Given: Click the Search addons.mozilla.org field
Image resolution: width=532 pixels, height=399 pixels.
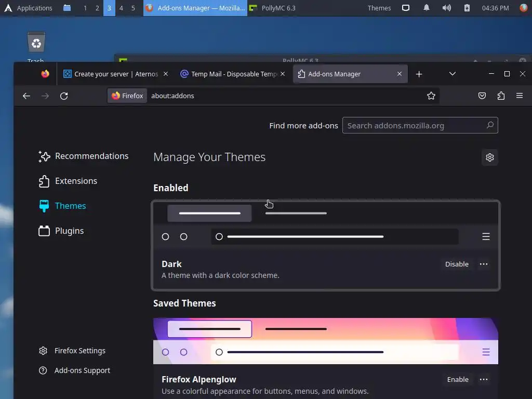Looking at the screenshot, I should (420, 126).
